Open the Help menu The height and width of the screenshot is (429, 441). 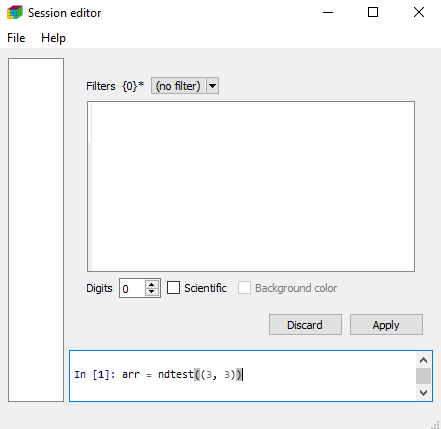[x=53, y=38]
